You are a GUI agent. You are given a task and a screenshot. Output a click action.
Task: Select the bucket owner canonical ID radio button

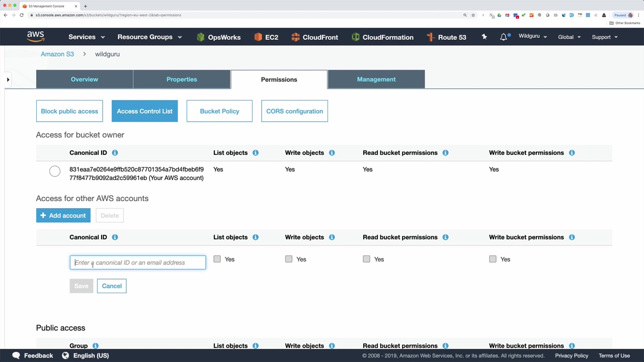pos(55,171)
